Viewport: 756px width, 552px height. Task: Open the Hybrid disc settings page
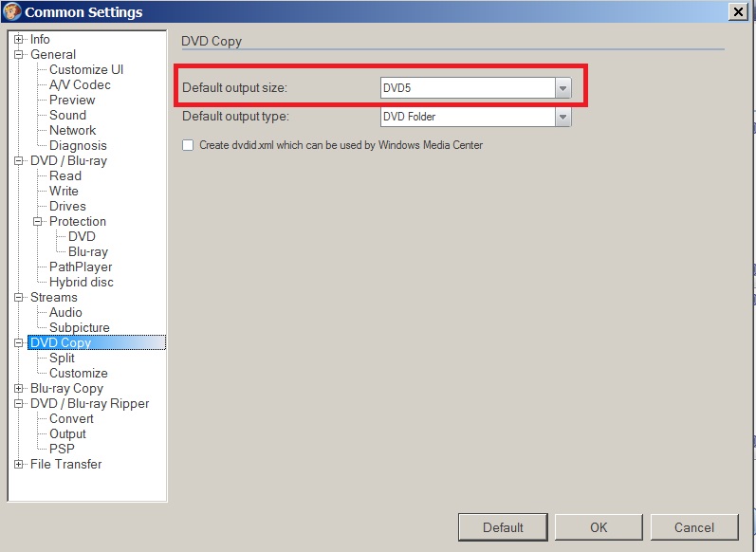pyautogui.click(x=82, y=282)
